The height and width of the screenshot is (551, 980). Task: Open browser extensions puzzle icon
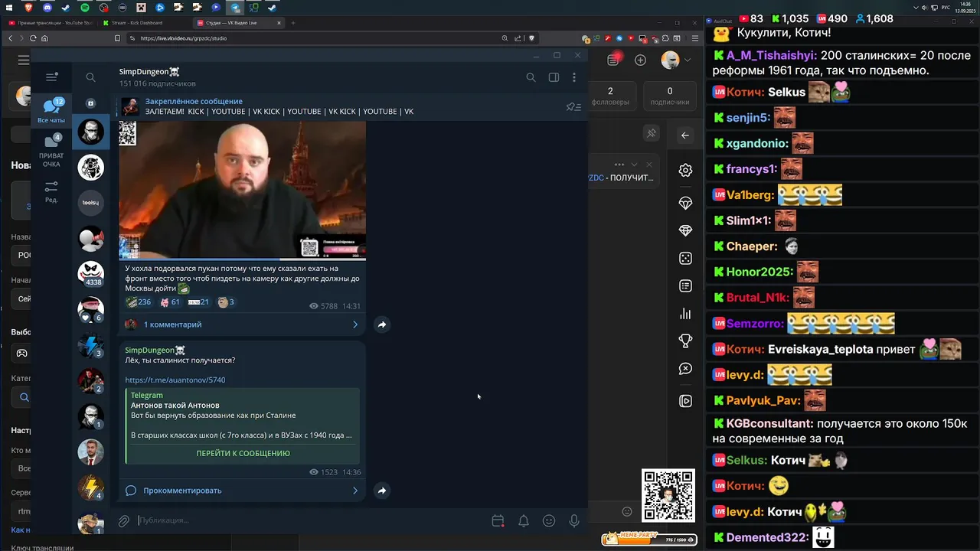point(666,38)
